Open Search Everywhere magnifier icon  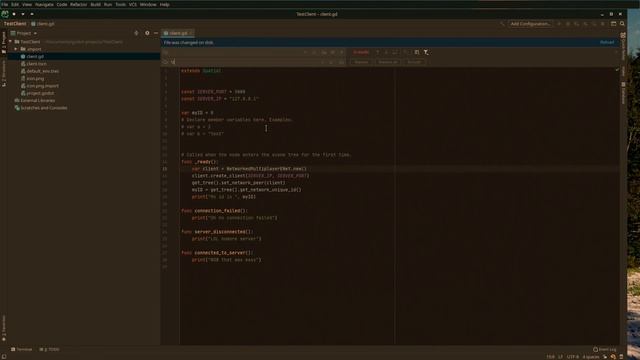pos(622,24)
